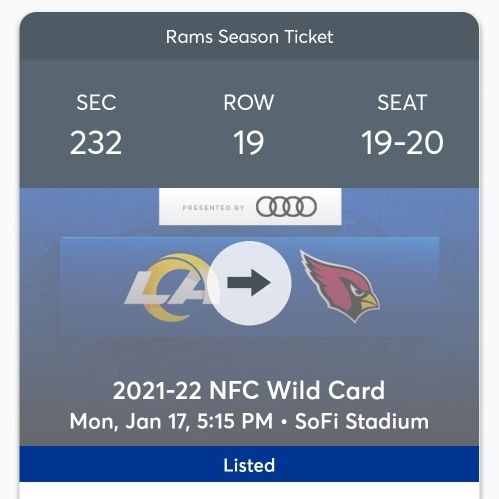Select the Listed status bar
The image size is (499, 499).
(249, 464)
